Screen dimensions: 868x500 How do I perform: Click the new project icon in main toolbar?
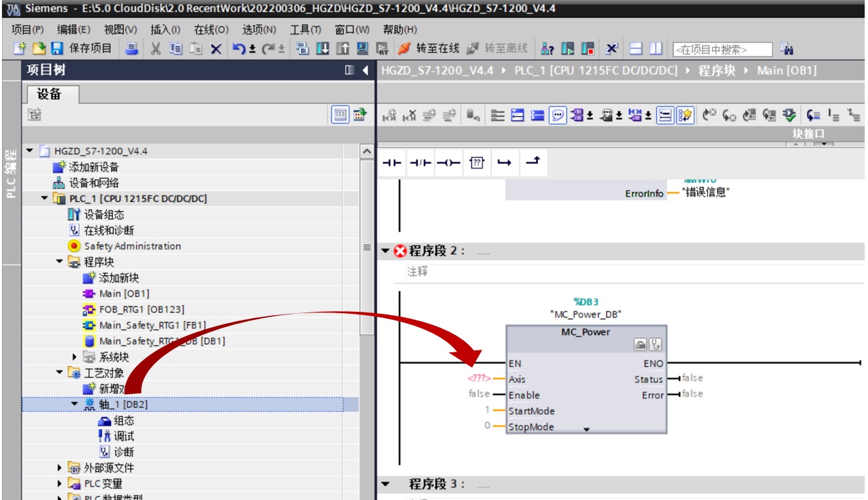click(21, 49)
